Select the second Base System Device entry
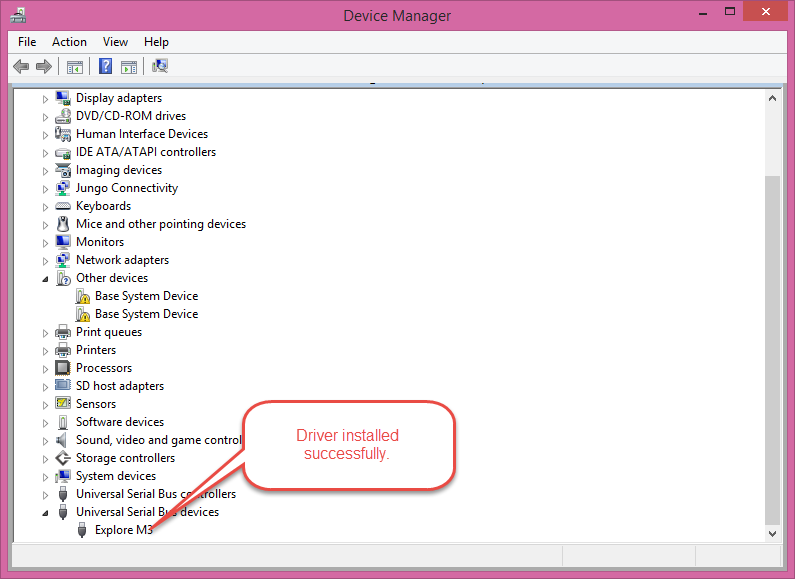 point(147,314)
